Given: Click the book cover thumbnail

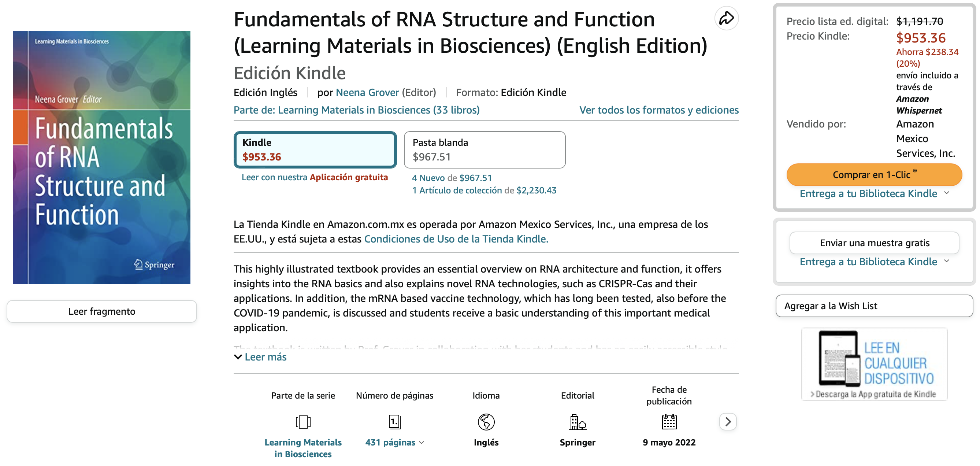Looking at the screenshot, I should click(x=101, y=157).
